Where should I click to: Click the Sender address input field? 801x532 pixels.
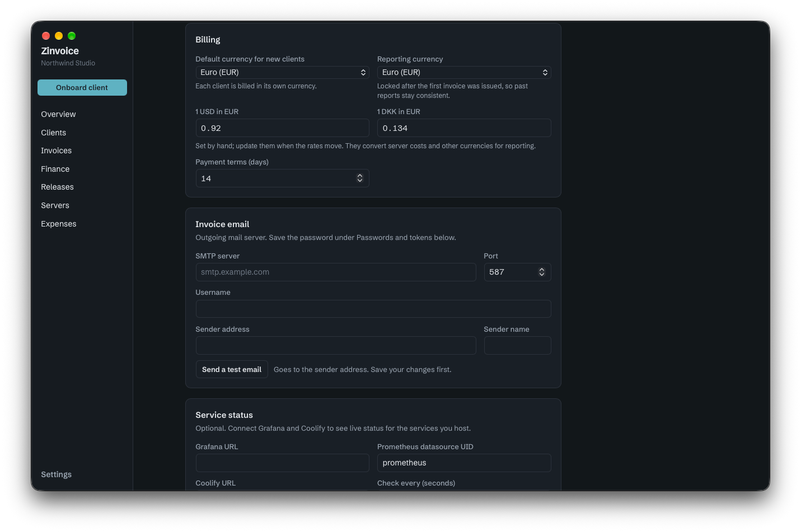(x=336, y=345)
